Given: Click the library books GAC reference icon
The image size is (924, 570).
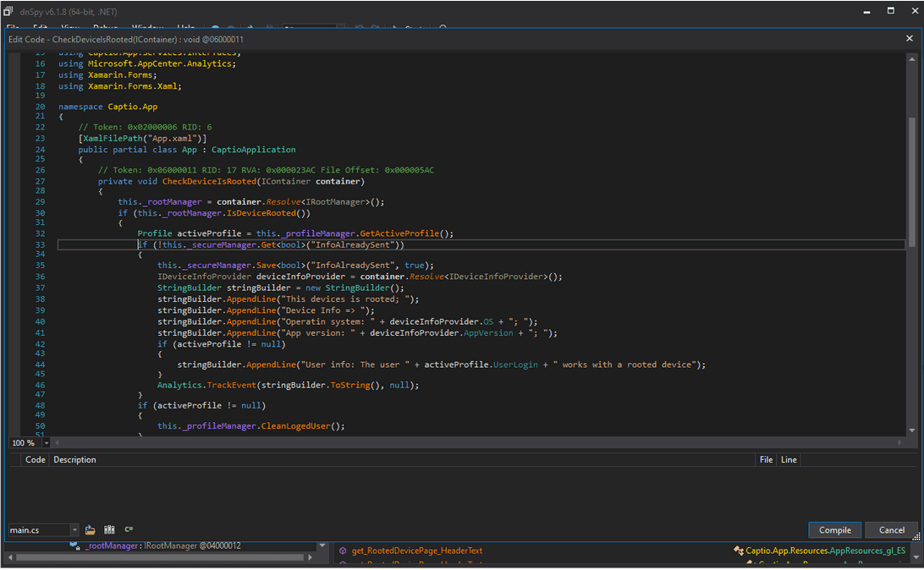Looking at the screenshot, I should (x=110, y=530).
